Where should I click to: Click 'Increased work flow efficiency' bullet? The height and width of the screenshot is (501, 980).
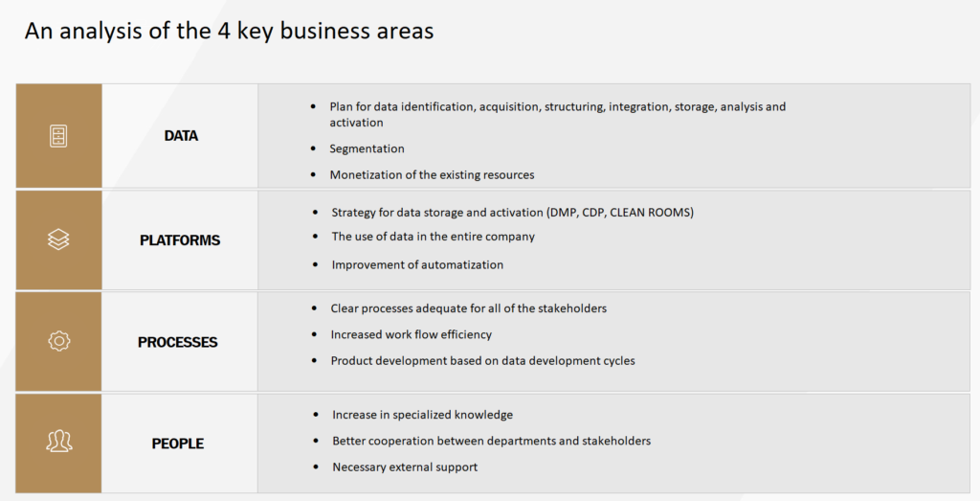coord(412,334)
